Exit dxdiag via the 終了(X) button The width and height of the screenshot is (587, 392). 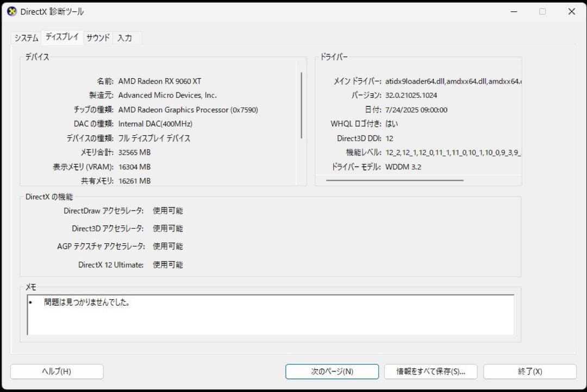point(529,371)
